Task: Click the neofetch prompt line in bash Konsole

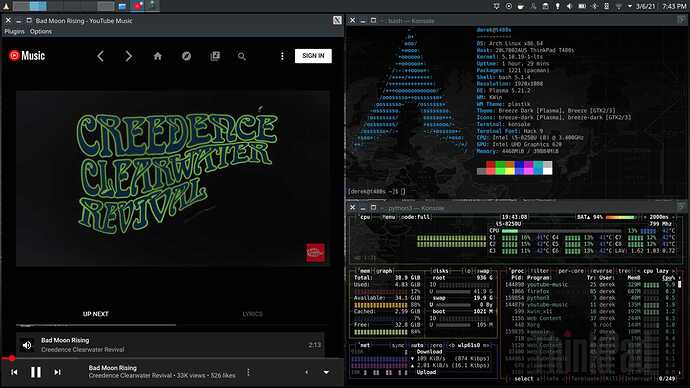Action: (377, 191)
